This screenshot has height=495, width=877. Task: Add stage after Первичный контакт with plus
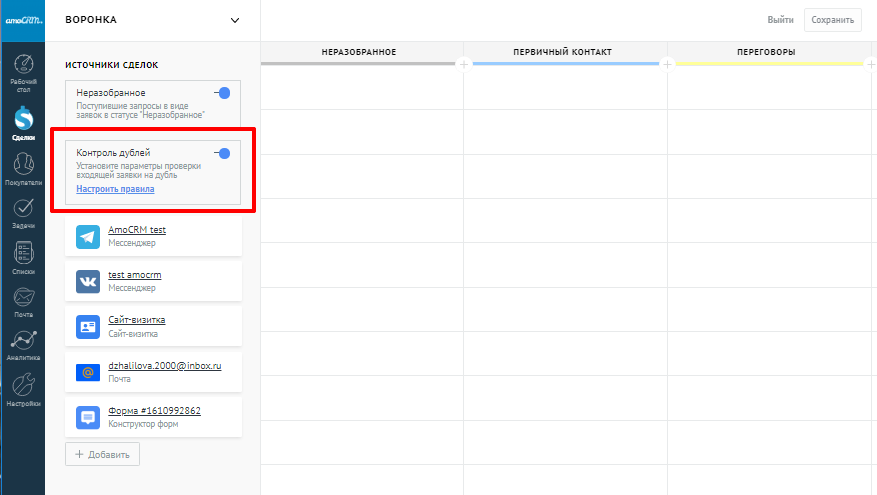tap(667, 65)
